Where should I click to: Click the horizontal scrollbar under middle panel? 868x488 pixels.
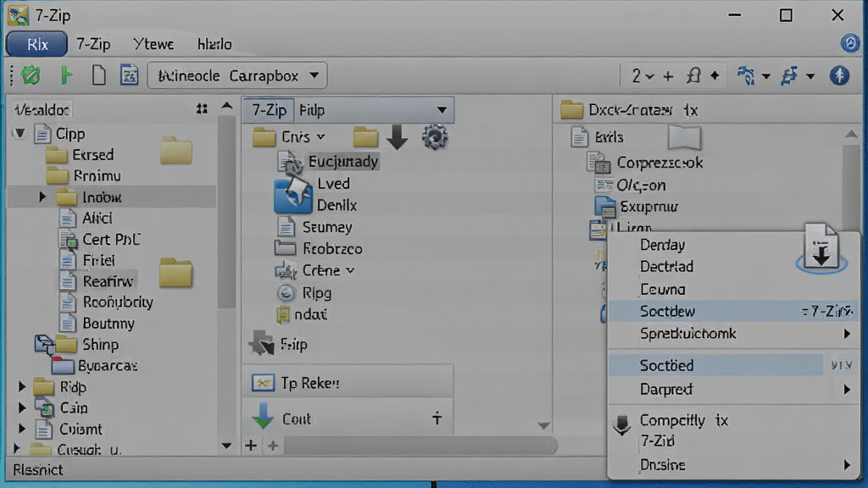coord(420,446)
